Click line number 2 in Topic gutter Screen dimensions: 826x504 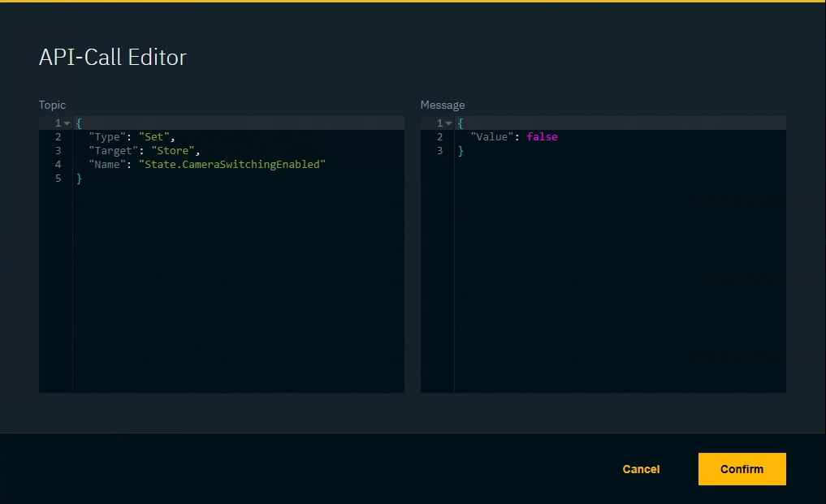coord(58,137)
